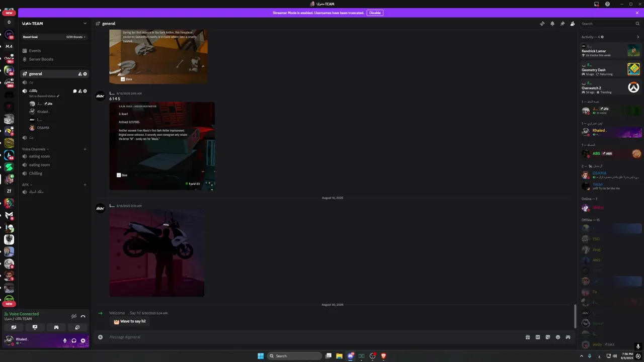Image resolution: width=644 pixels, height=362 pixels.
Task: Create invite for the general channel
Action: tap(79, 74)
